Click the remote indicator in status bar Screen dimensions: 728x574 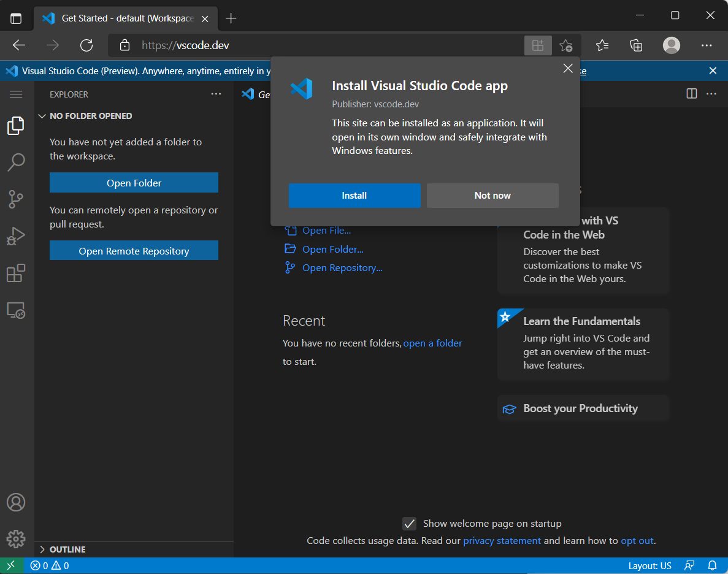(10, 565)
